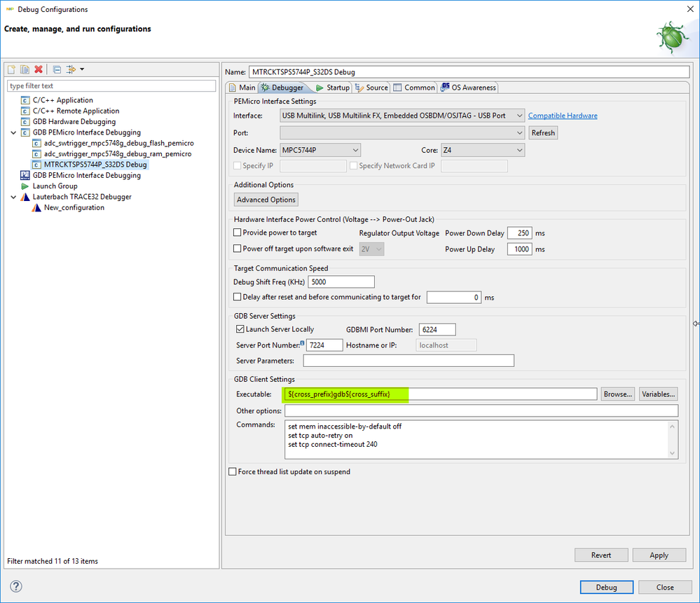Click the configuration Name field
This screenshot has height=603, width=700.
469,72
